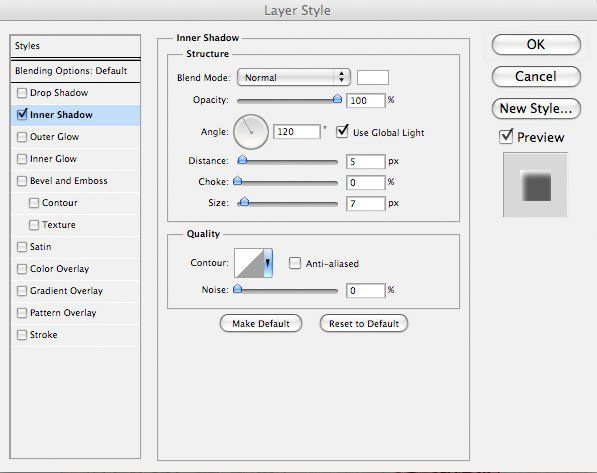Enable the Outer Glow checkbox
Image resolution: width=597 pixels, height=473 pixels.
click(x=22, y=137)
